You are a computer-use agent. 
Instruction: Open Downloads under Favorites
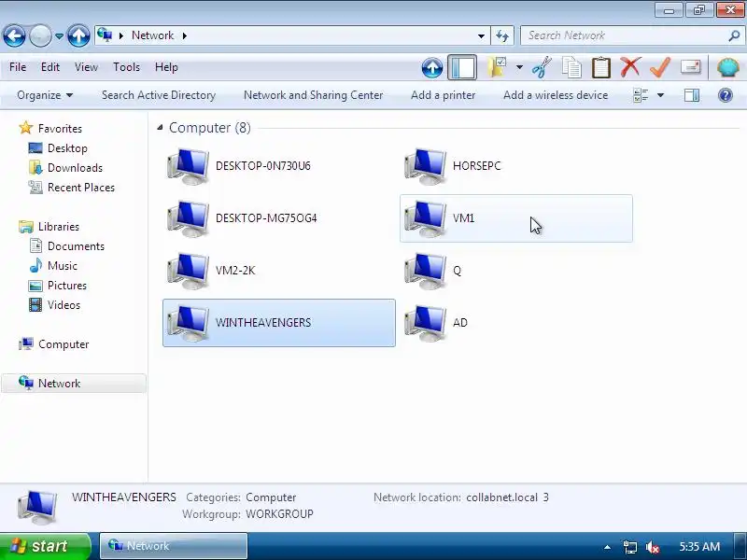pos(75,168)
